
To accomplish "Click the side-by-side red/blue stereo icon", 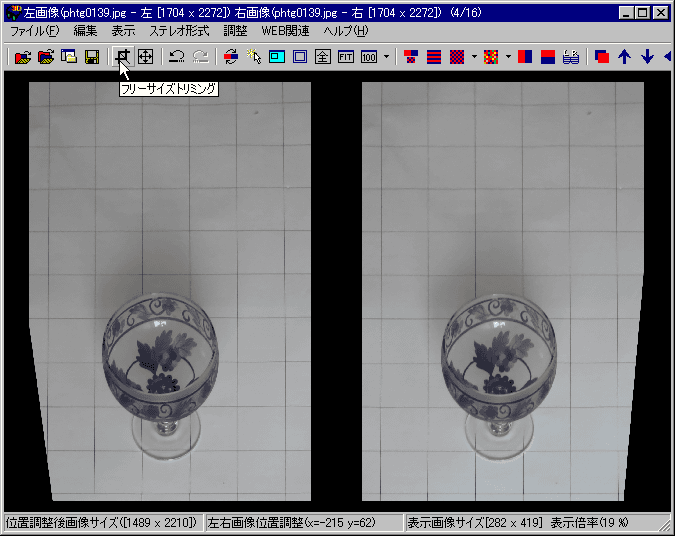I will coord(525,57).
